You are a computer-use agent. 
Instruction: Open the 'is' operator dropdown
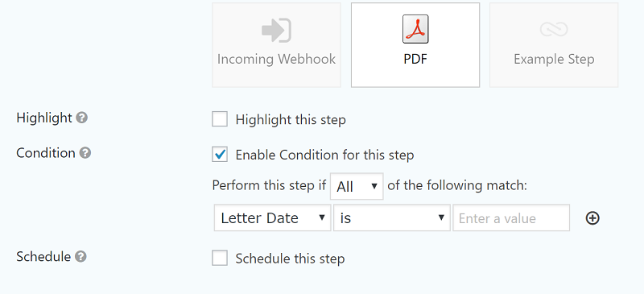click(392, 217)
